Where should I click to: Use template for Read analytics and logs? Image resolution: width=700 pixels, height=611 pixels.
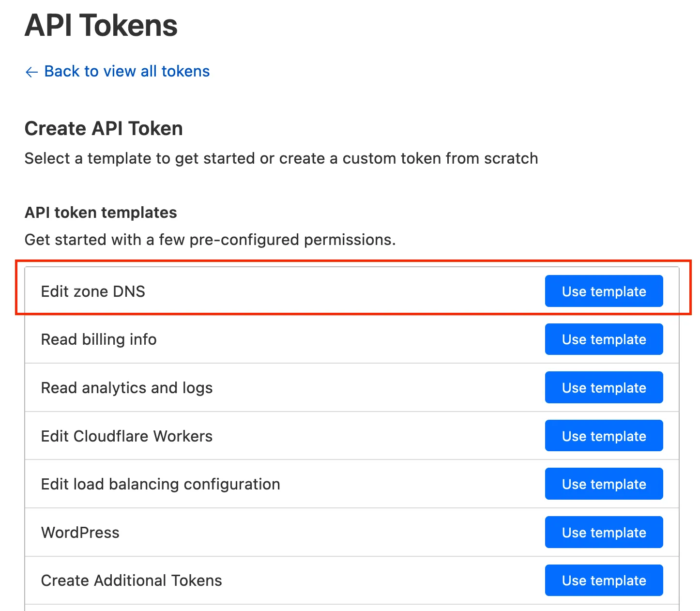[603, 388]
